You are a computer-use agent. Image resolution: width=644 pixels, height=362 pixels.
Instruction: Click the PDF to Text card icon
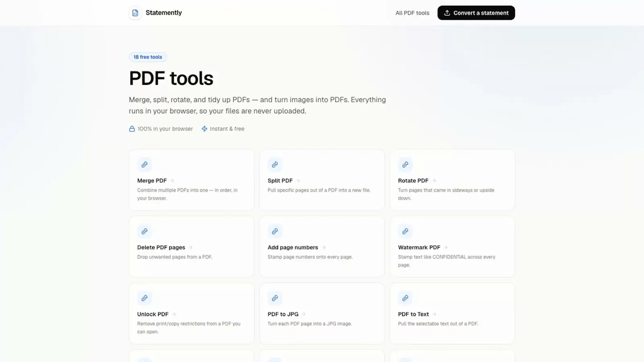pos(405,298)
